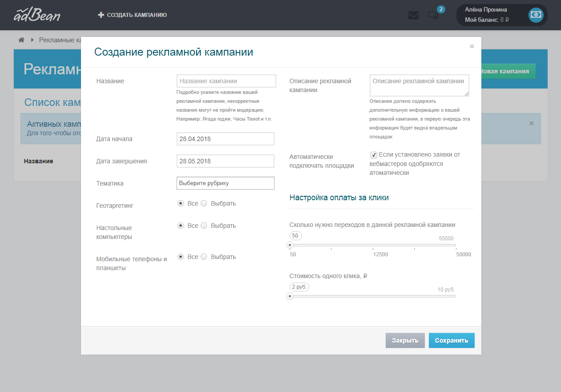The width and height of the screenshot is (561, 392).
Task: Click the Название campaign name field
Action: point(226,81)
